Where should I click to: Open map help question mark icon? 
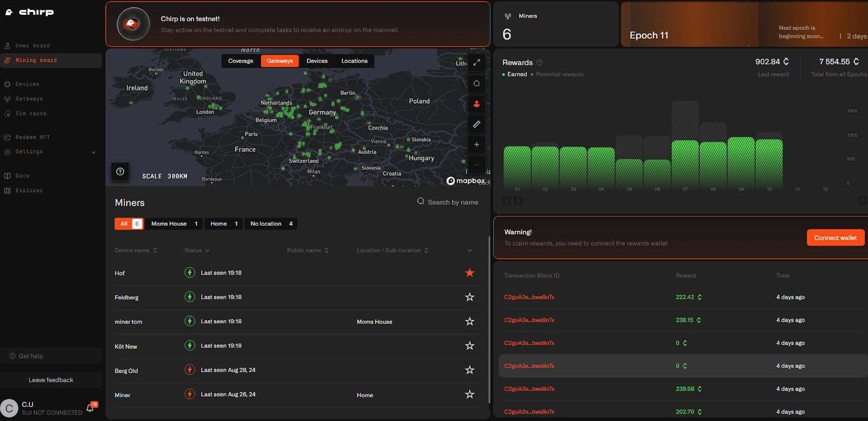120,171
